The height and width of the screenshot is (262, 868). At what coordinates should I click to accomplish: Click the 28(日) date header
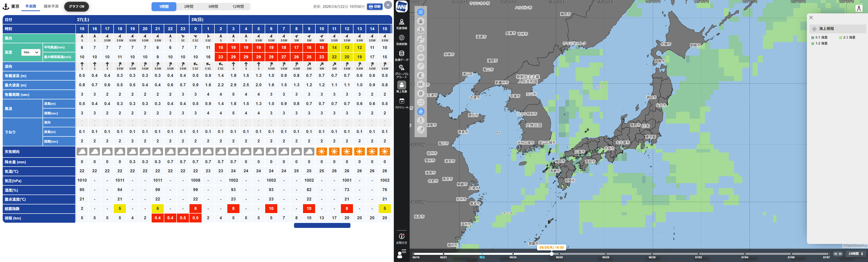290,20
